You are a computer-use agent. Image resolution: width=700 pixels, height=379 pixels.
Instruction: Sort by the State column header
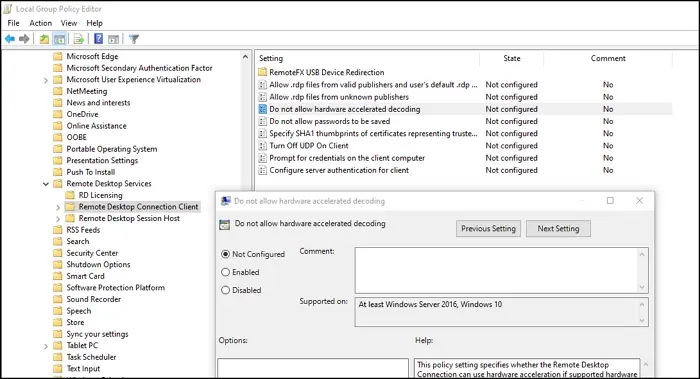(x=512, y=58)
